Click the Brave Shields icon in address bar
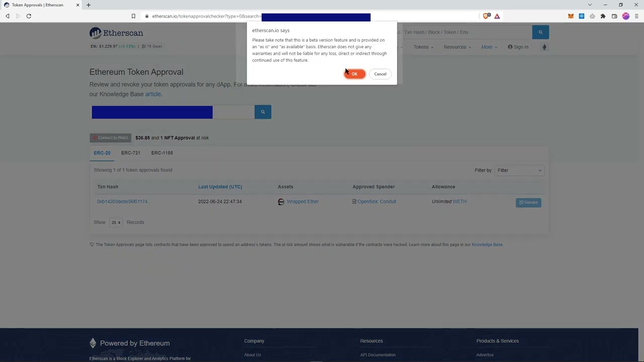The width and height of the screenshot is (644, 362). [486, 16]
